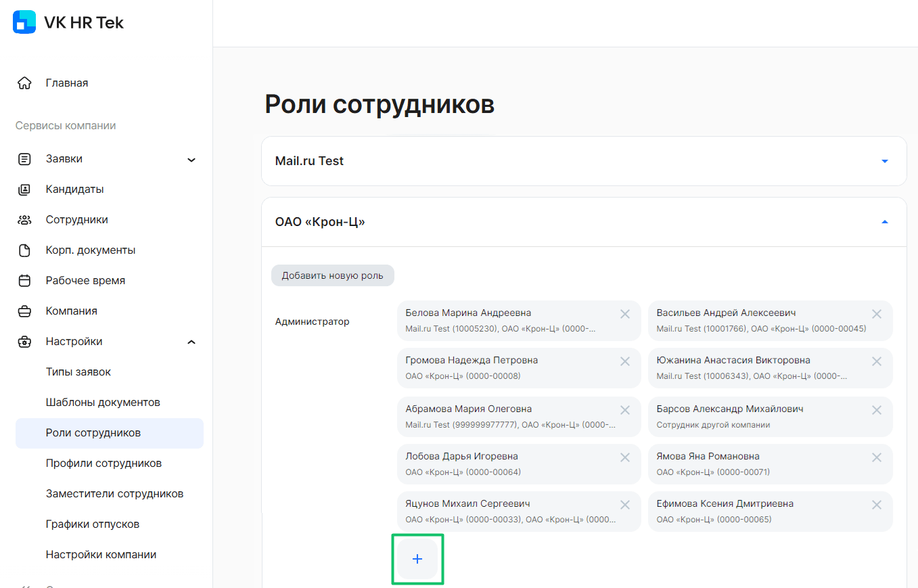Click the Кандидаты contact icon
The width and height of the screenshot is (918, 588).
coord(24,189)
